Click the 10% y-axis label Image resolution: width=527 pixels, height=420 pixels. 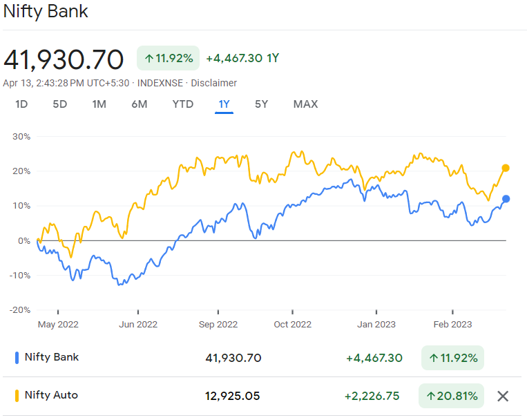pyautogui.click(x=21, y=206)
